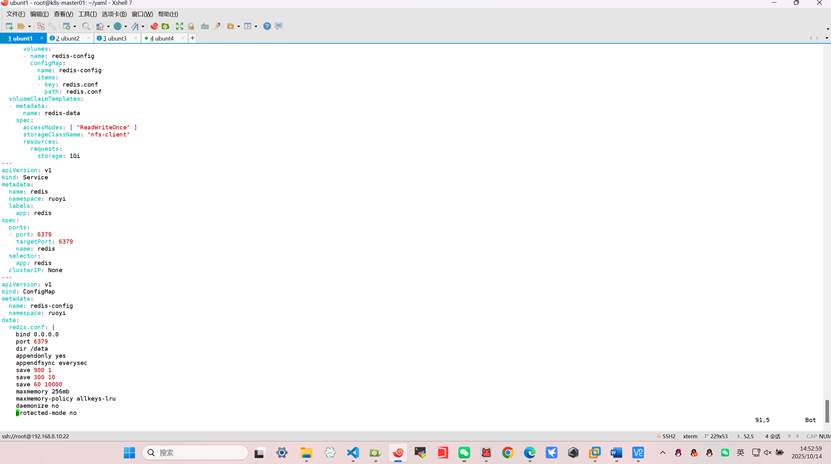This screenshot has height=464, width=831.
Task: Open the 查看(V) menu
Action: point(63,14)
